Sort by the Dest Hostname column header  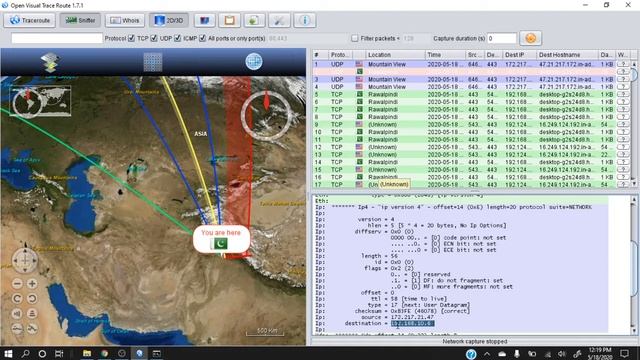[x=567, y=55]
